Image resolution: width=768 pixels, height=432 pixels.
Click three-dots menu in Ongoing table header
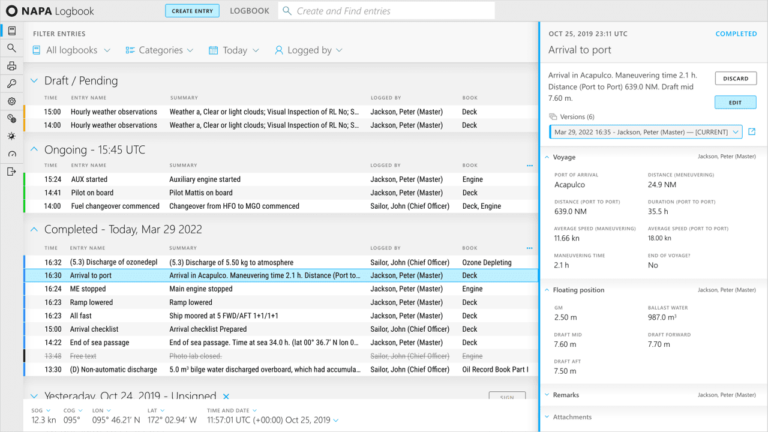coord(530,165)
